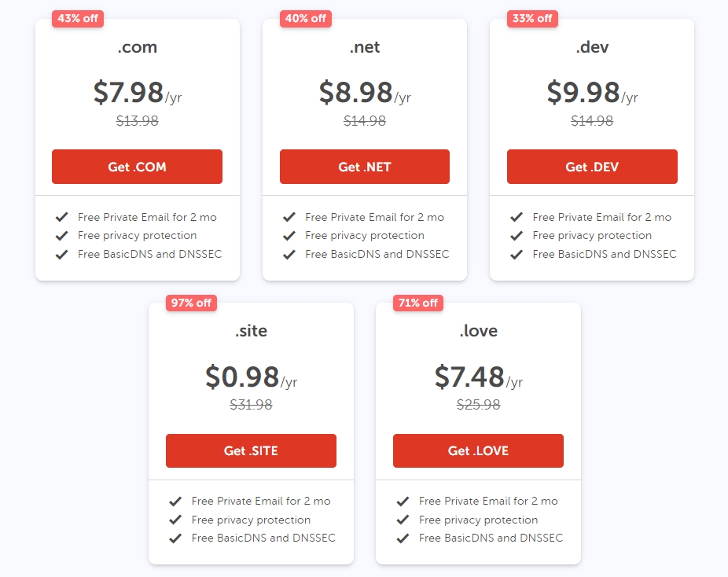728x577 pixels.
Task: Click the .love Free privacy protection checkmark
Action: [x=403, y=520]
